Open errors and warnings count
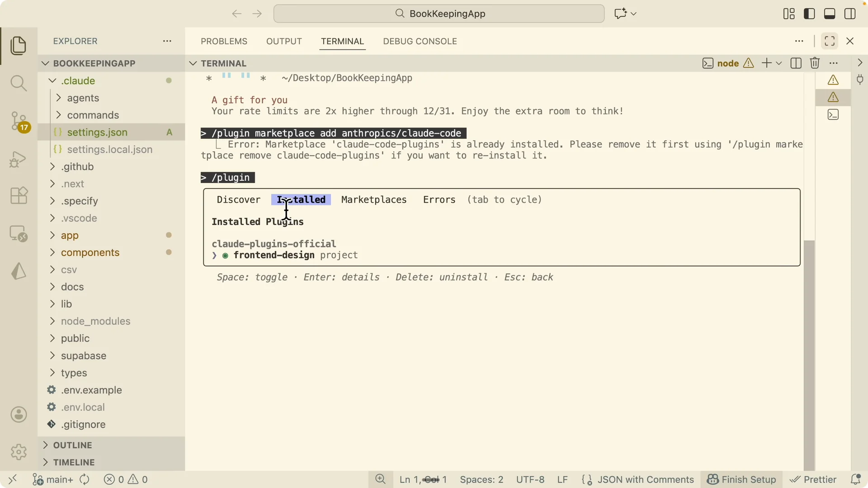This screenshot has width=868, height=488. point(126,479)
